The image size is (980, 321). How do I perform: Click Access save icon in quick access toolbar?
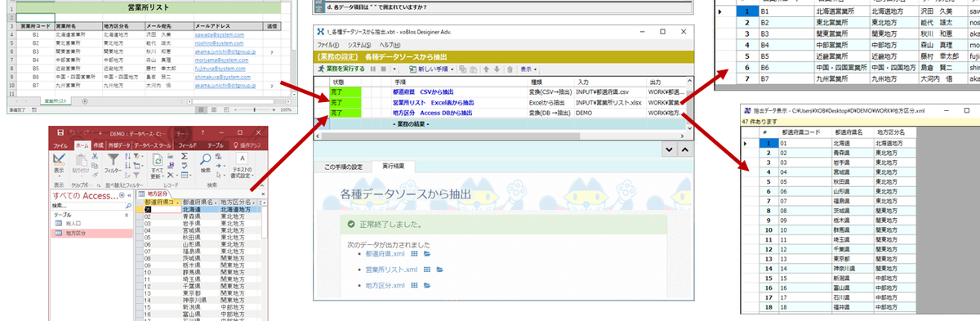click(60, 132)
